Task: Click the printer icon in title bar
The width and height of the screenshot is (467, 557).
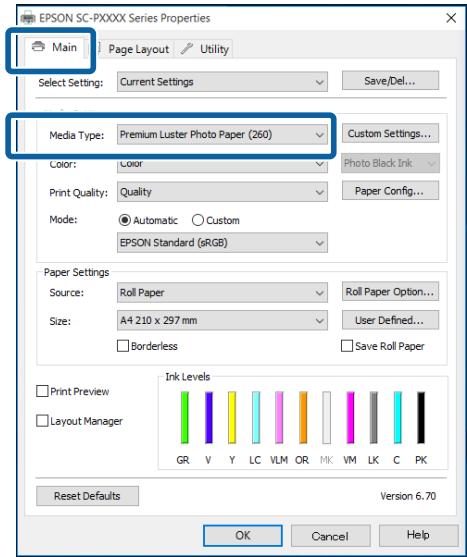Action: (28, 17)
